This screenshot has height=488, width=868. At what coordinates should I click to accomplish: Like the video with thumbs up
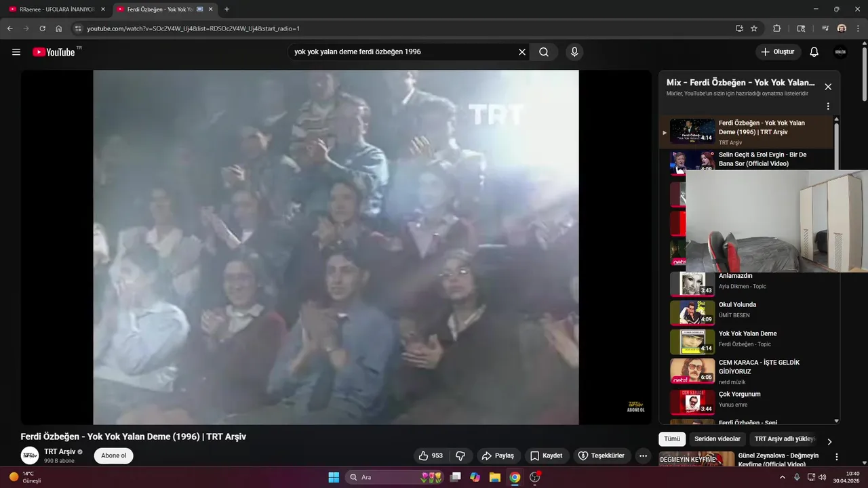tap(431, 455)
